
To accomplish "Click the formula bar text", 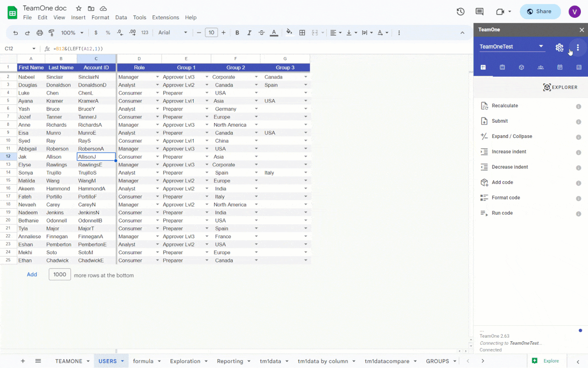I will point(78,49).
